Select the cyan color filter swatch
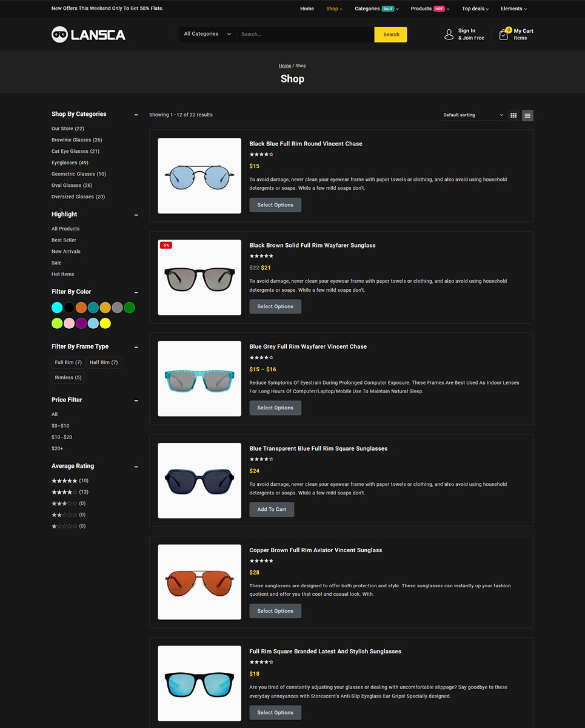 click(x=57, y=308)
